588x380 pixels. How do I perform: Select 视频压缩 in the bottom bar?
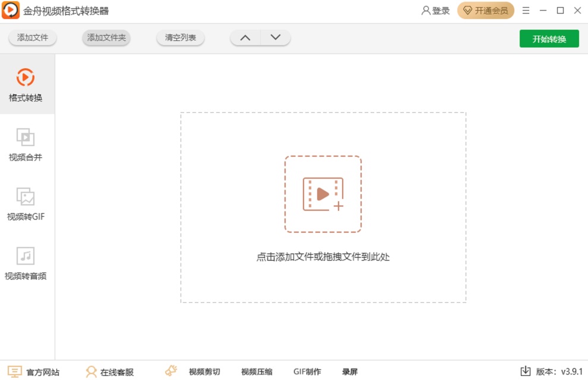tap(257, 371)
